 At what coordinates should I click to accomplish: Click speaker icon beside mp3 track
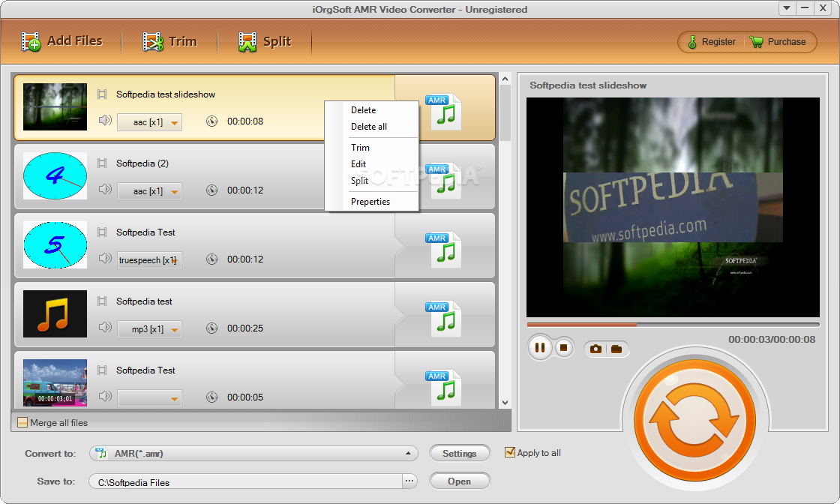pos(105,327)
